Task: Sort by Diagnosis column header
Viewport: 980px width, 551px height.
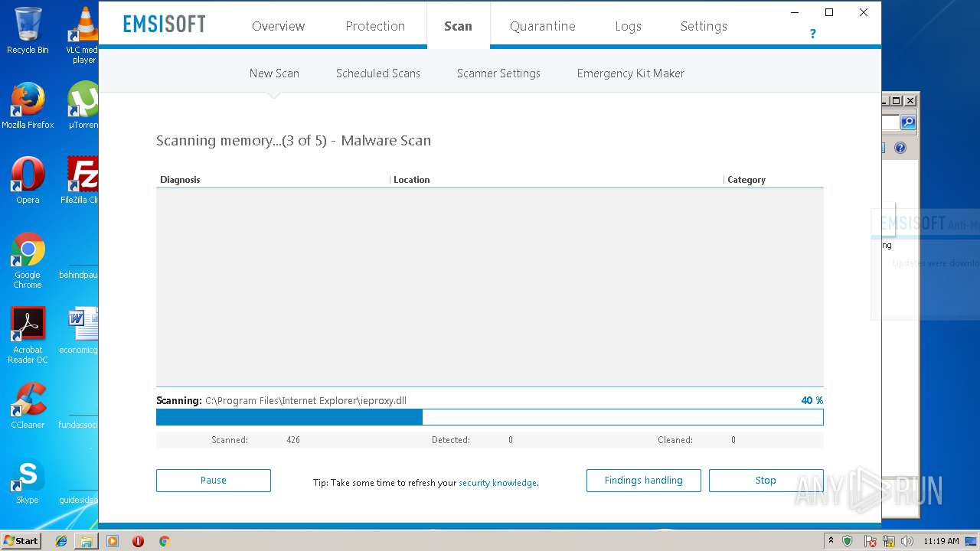Action: 180,180
